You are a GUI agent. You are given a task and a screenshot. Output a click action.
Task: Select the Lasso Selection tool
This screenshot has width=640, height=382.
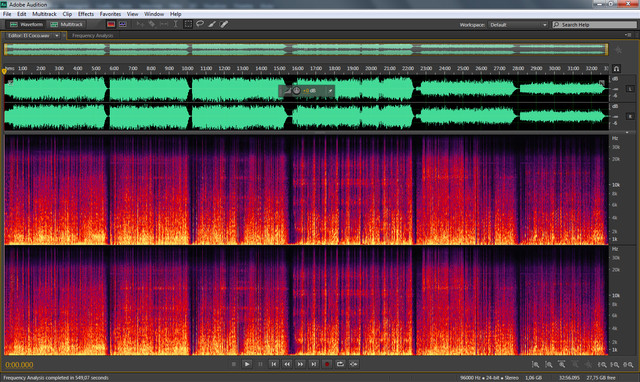[200, 24]
